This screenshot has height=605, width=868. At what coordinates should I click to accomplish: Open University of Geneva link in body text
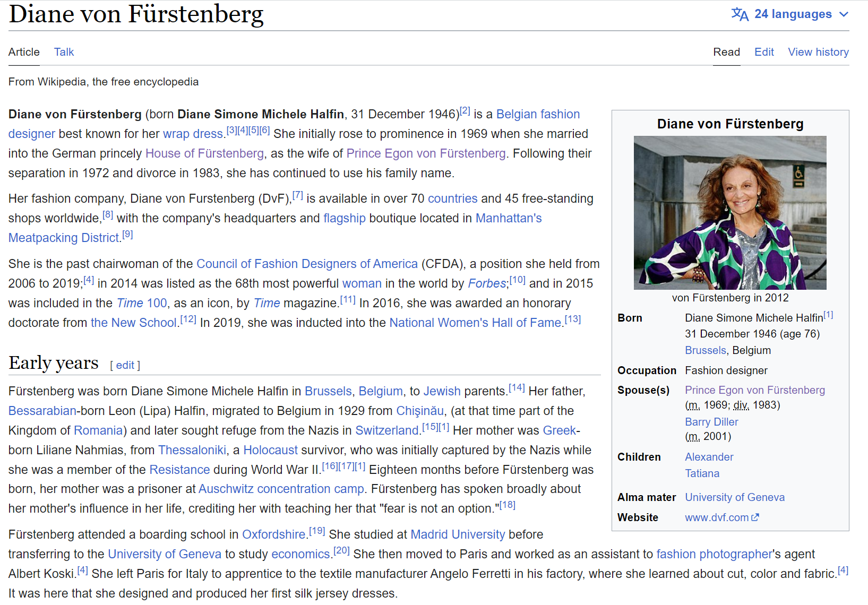165,554
